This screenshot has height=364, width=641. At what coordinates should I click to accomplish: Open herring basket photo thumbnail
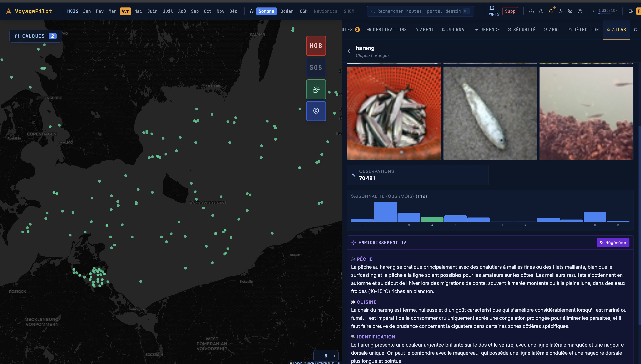click(394, 113)
